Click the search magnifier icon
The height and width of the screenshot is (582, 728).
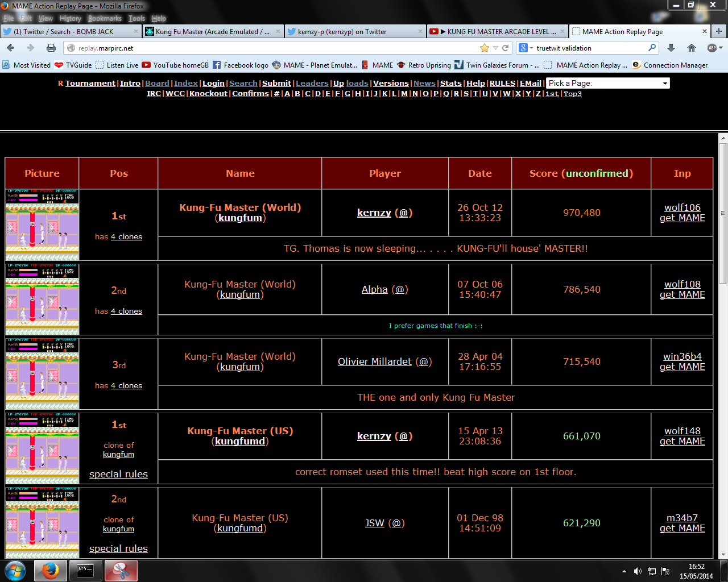[x=652, y=48]
